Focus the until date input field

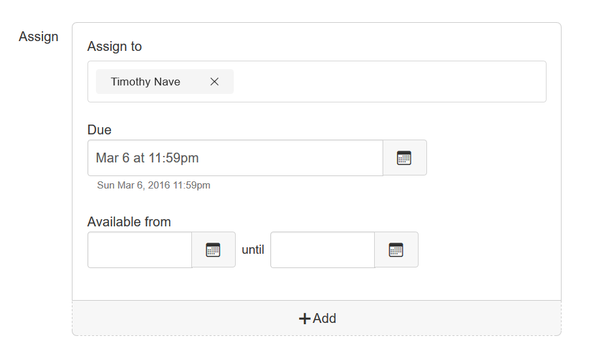323,250
